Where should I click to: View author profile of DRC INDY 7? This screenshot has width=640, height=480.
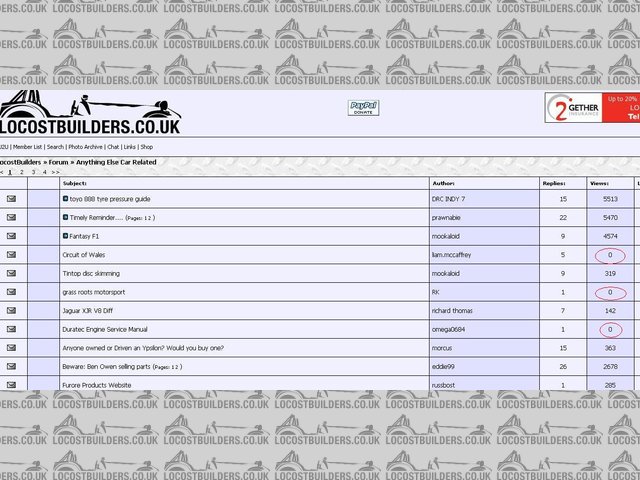(x=448, y=199)
